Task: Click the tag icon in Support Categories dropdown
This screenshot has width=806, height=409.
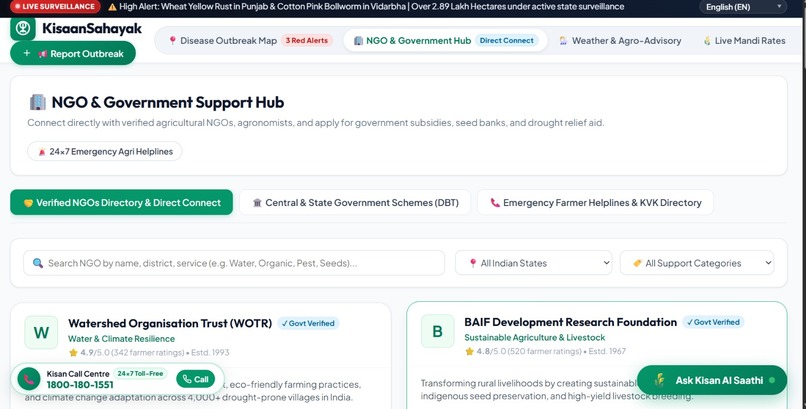Action: [637, 263]
